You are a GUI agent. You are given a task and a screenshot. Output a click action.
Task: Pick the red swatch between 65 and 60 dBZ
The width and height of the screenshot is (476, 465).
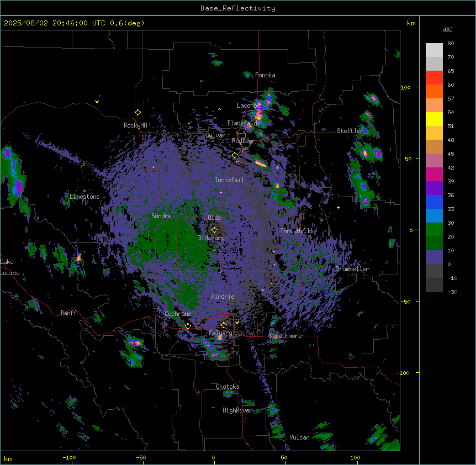[434, 77]
